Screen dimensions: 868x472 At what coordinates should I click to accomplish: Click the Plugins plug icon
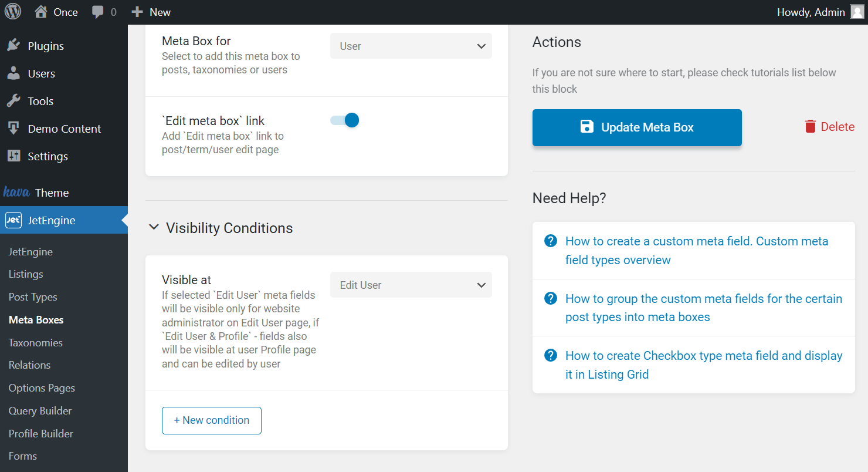13,46
